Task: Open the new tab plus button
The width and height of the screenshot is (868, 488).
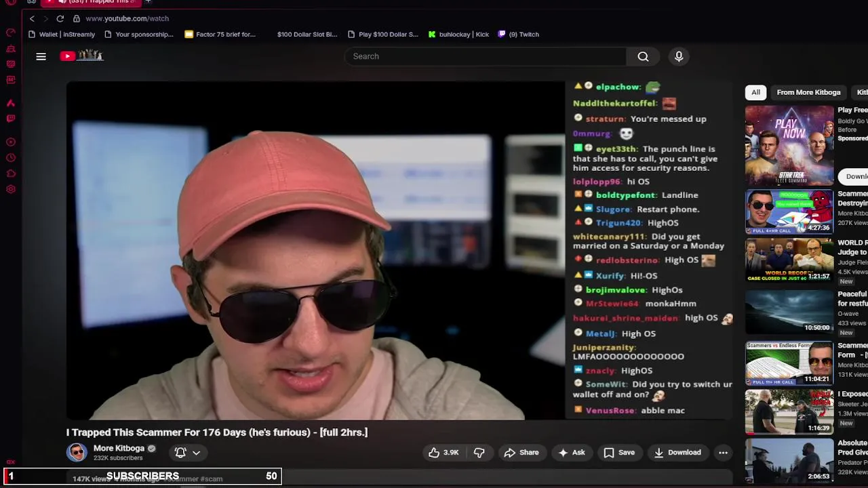Action: [148, 2]
